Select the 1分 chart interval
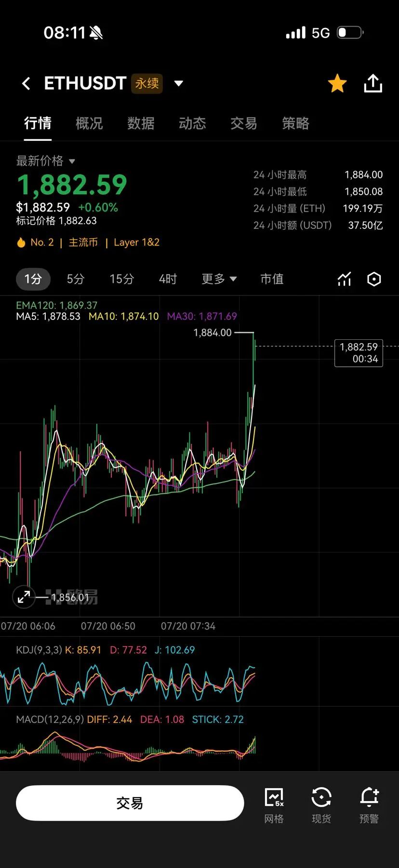 [33, 279]
